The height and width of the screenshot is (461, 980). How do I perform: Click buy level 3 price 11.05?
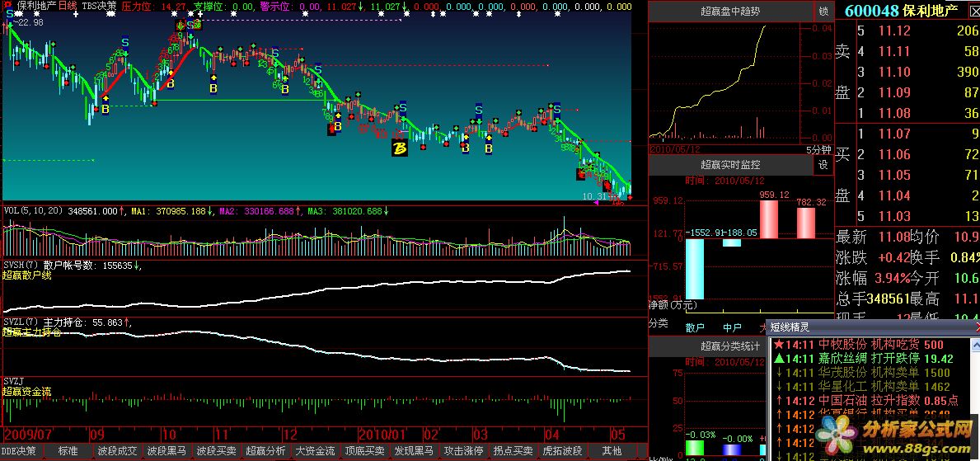[893, 175]
